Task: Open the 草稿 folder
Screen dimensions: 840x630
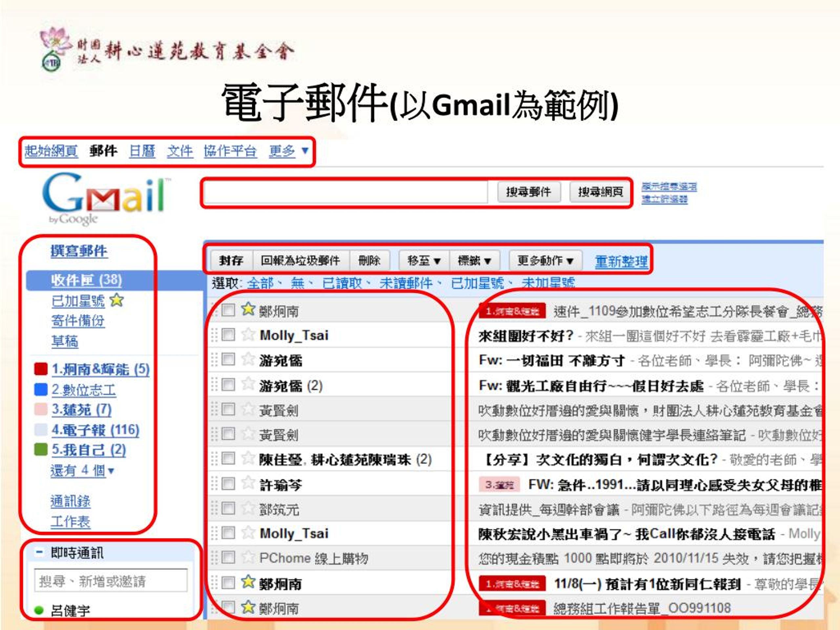Action: [65, 341]
